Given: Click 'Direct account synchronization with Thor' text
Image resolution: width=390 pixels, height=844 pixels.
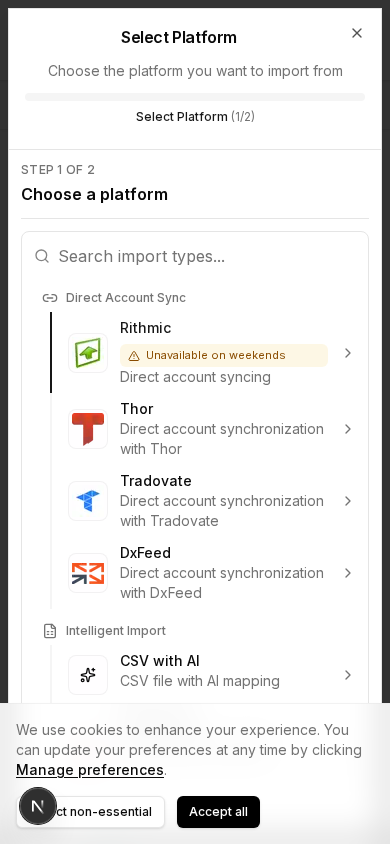Looking at the screenshot, I should tap(222, 439).
